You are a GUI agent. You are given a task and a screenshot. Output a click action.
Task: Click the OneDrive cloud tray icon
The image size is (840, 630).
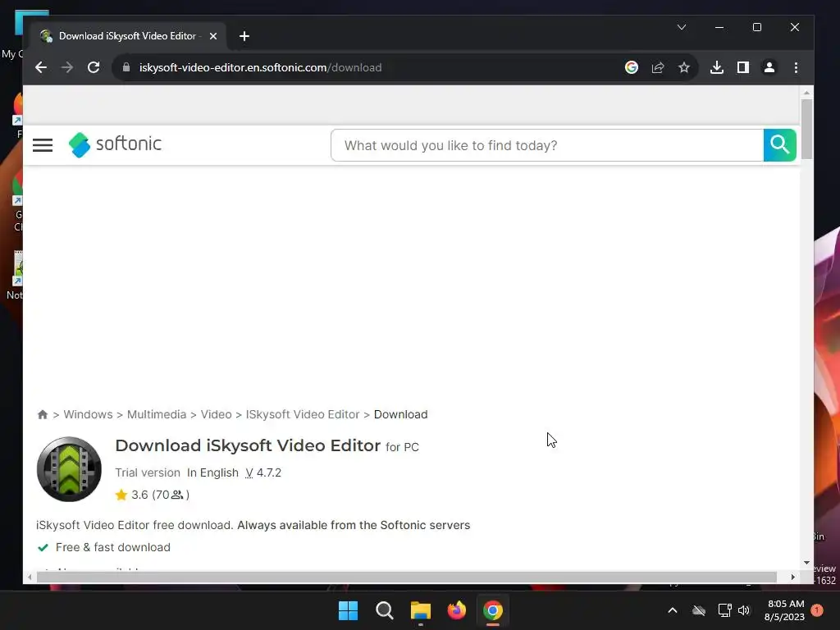pos(699,610)
